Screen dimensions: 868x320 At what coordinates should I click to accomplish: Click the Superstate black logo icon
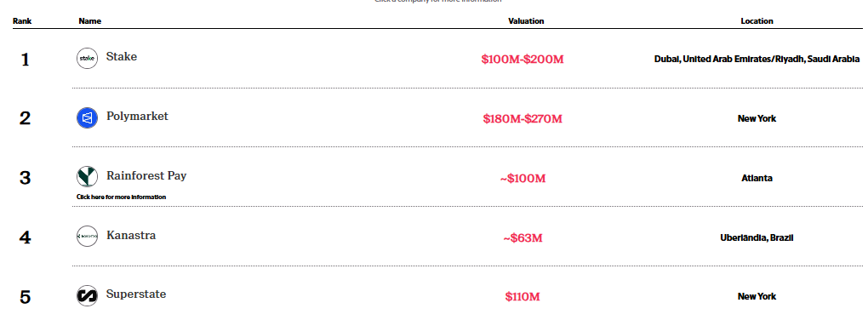coord(87,295)
